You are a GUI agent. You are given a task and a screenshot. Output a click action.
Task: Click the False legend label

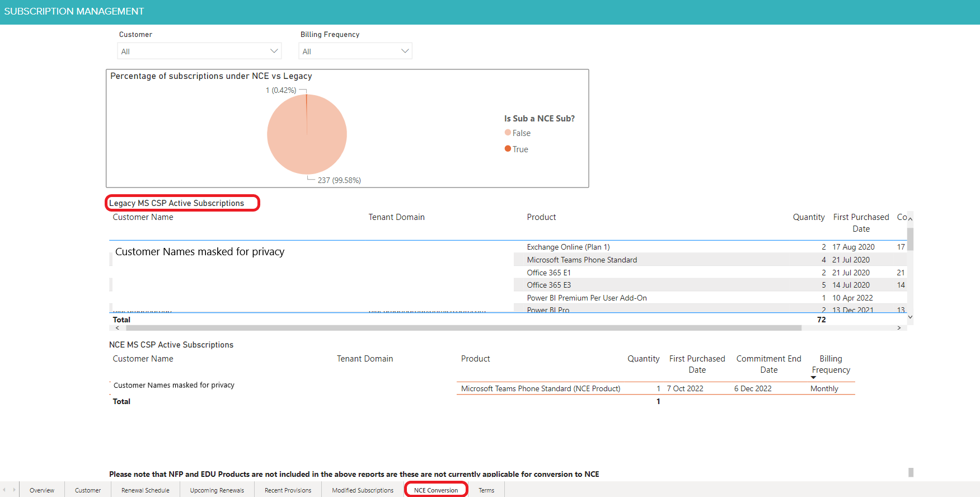tap(522, 133)
